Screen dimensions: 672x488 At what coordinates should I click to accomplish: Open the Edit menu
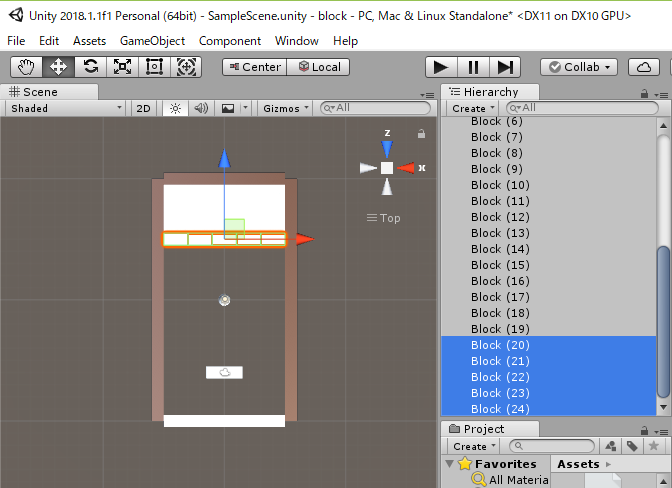[49, 41]
